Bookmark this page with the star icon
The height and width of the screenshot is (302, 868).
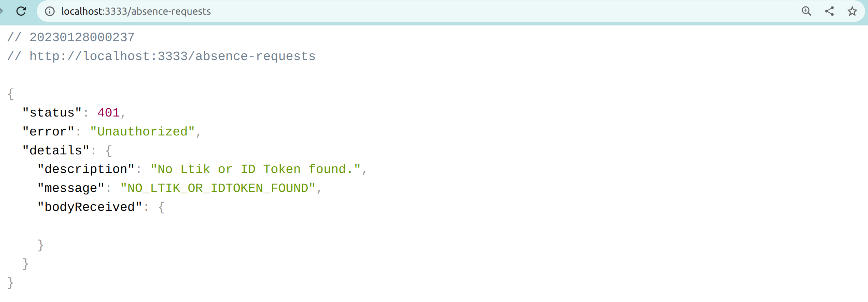[x=852, y=11]
